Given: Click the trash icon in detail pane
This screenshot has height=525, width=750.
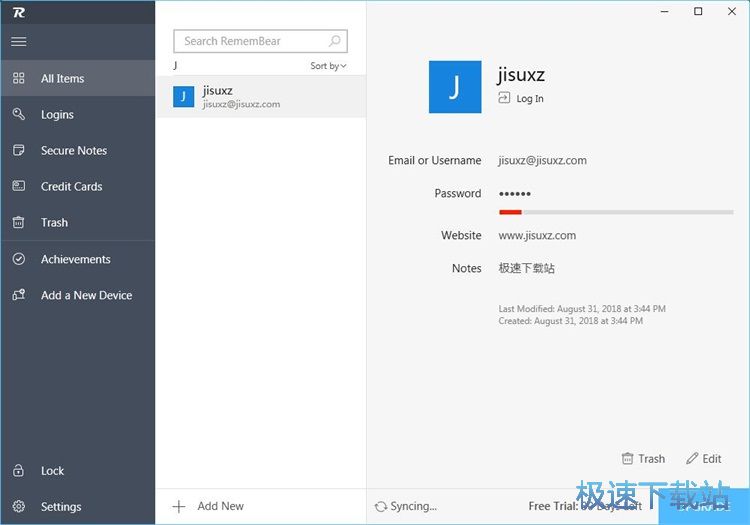Looking at the screenshot, I should pos(627,459).
